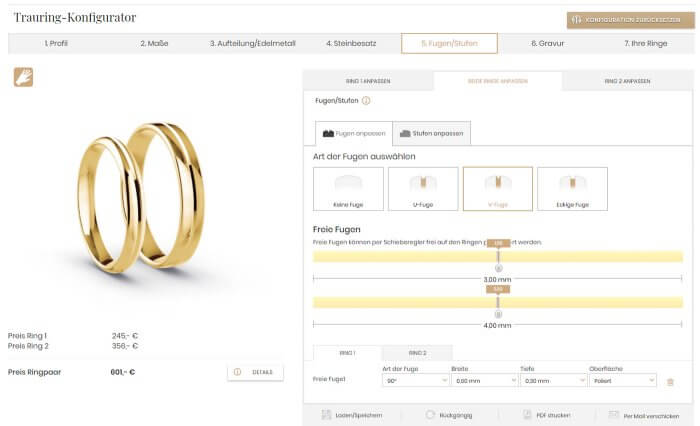The height and width of the screenshot is (426, 700).
Task: Select the V-Fuge groove type
Action: pos(498,189)
